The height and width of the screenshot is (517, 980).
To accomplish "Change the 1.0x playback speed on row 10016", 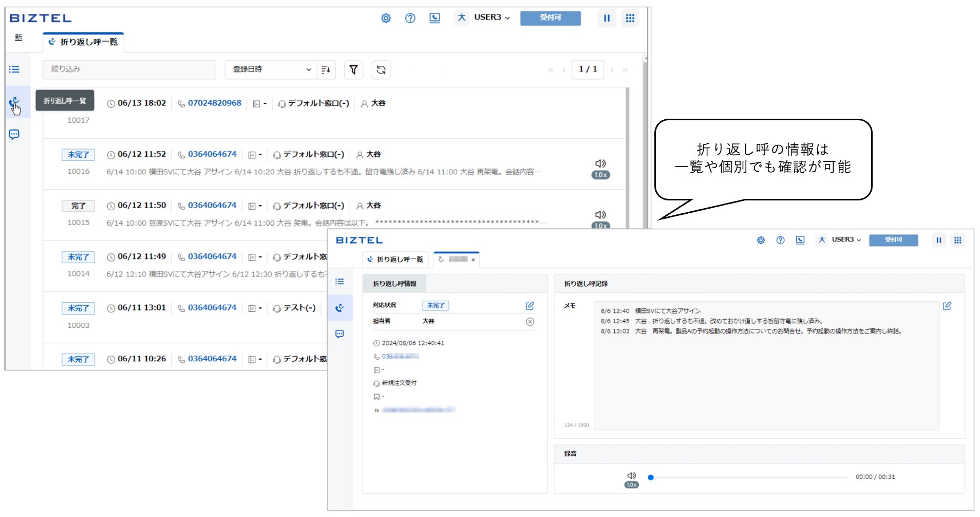I will click(x=600, y=175).
